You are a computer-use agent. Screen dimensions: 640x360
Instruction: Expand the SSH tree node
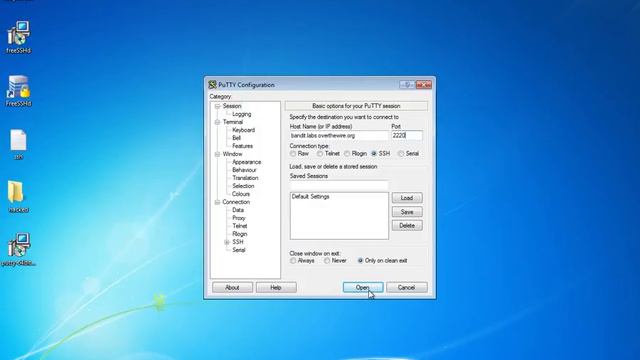tap(227, 242)
